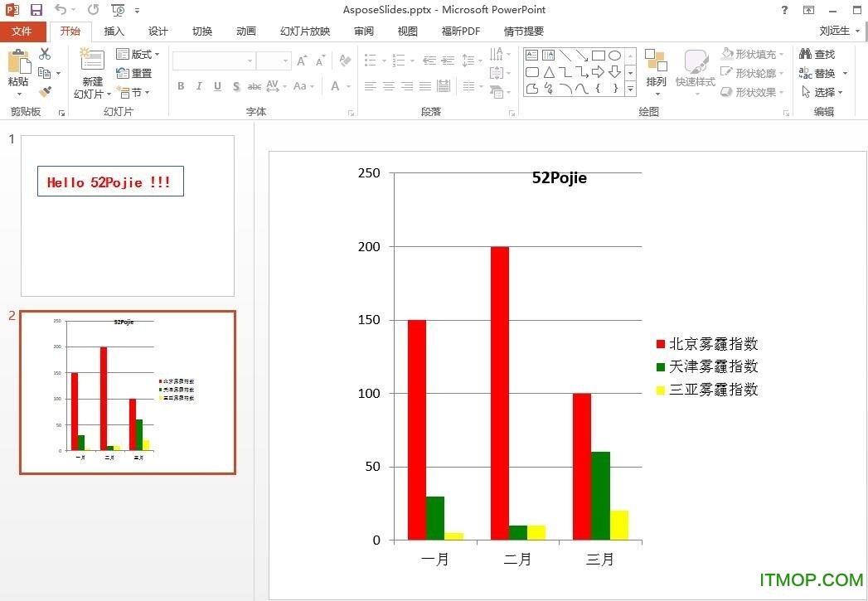Click the Reset (重置) button
Screen dimensions: 868x601
pos(135,73)
